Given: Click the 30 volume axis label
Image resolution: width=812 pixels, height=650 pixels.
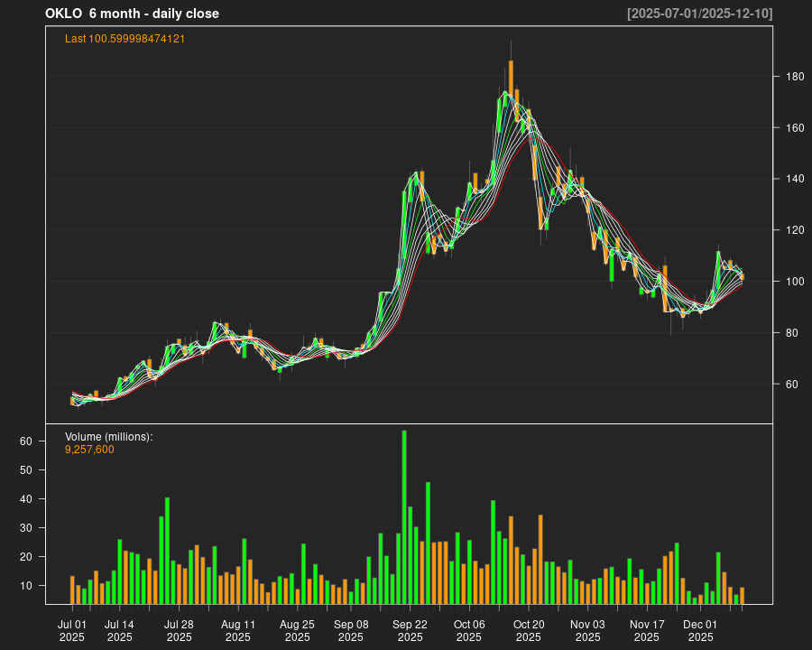Looking at the screenshot, I should [x=26, y=528].
